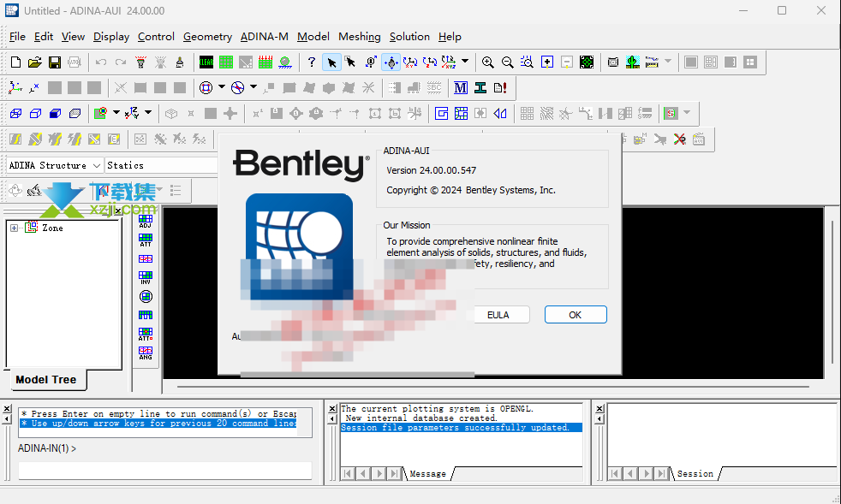
Task: Click the blue double-triangle mirror icon
Action: pyautogui.click(x=500, y=114)
